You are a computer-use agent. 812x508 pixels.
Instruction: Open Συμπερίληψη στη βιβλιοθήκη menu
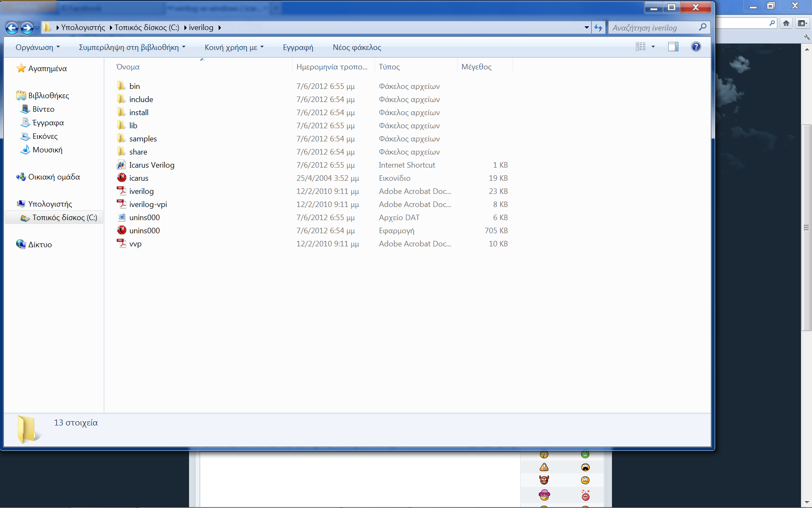[132, 47]
